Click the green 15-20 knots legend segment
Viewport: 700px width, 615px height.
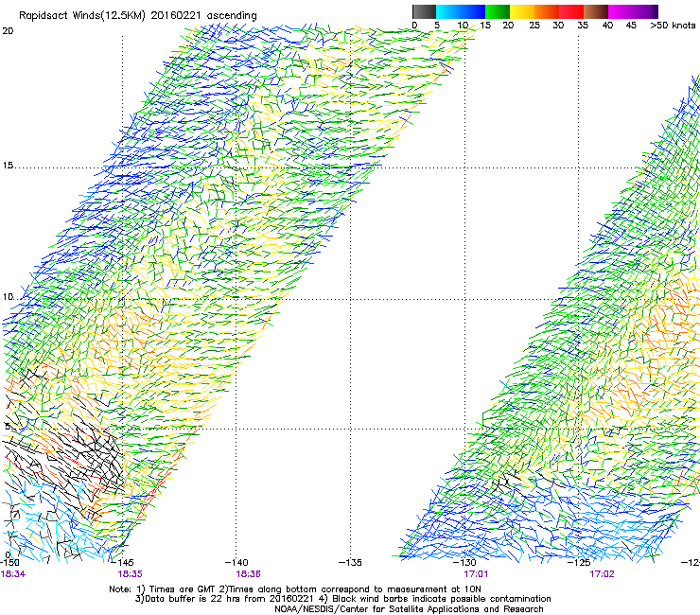(x=498, y=11)
